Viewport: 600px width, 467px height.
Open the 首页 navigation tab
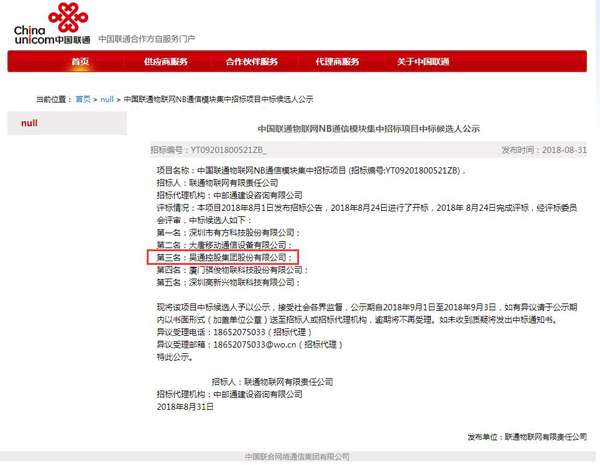(x=80, y=62)
